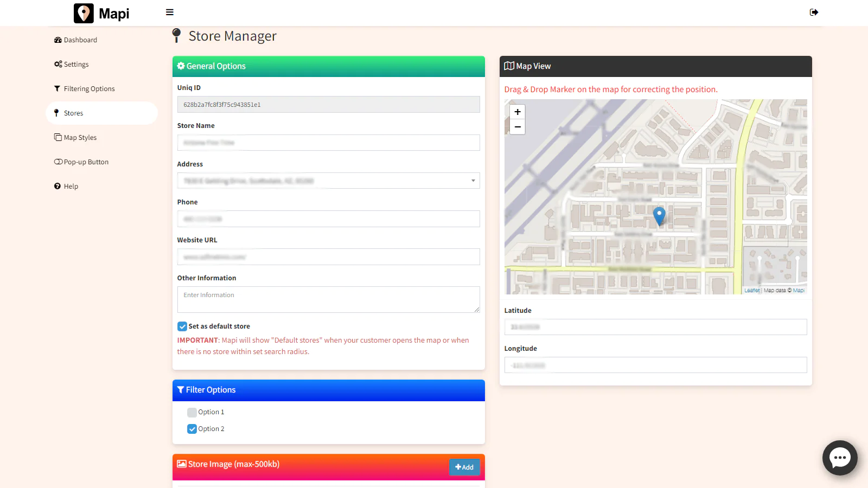Click the Store Manager pin icon
868x488 pixels.
click(x=176, y=36)
